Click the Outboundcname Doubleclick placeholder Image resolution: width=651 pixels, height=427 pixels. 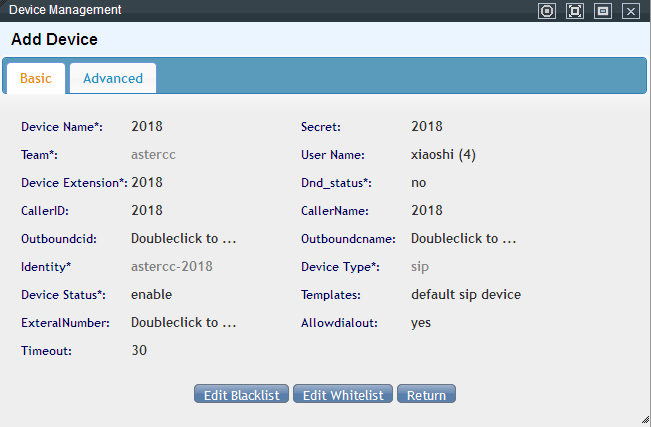tap(463, 239)
